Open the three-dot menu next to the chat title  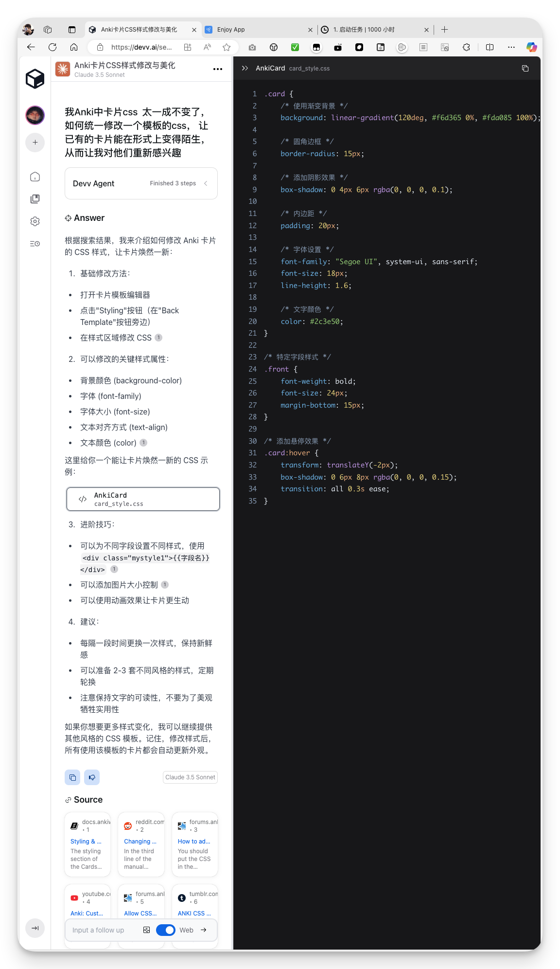tap(218, 69)
